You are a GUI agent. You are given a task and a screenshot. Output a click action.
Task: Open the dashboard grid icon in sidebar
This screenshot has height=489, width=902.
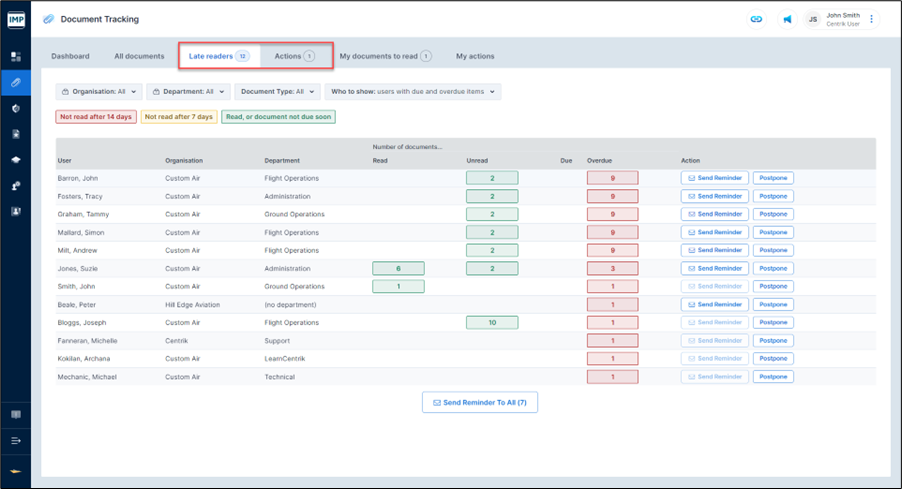[x=16, y=57]
